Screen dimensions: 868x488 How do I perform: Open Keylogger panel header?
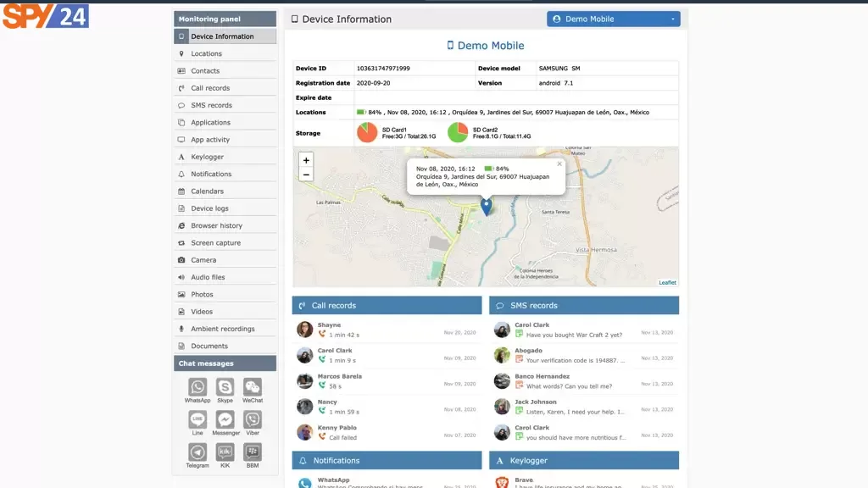(x=584, y=460)
